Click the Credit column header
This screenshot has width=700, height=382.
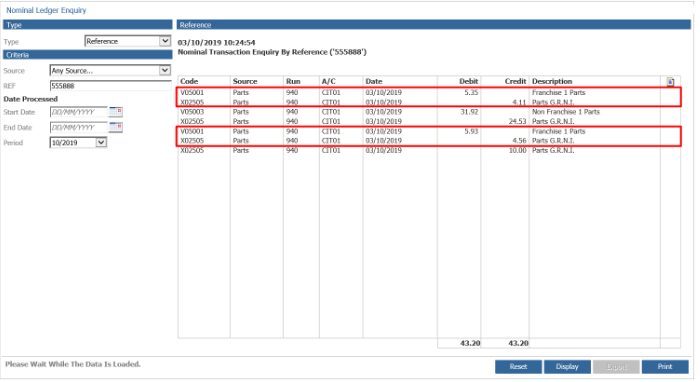pos(516,81)
